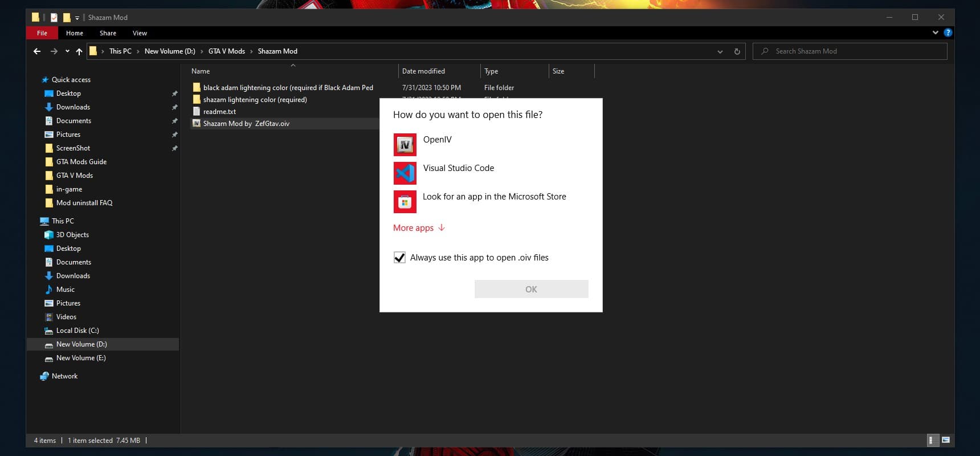Expand the More apps list
Screen dimensions: 980x456
click(419, 228)
